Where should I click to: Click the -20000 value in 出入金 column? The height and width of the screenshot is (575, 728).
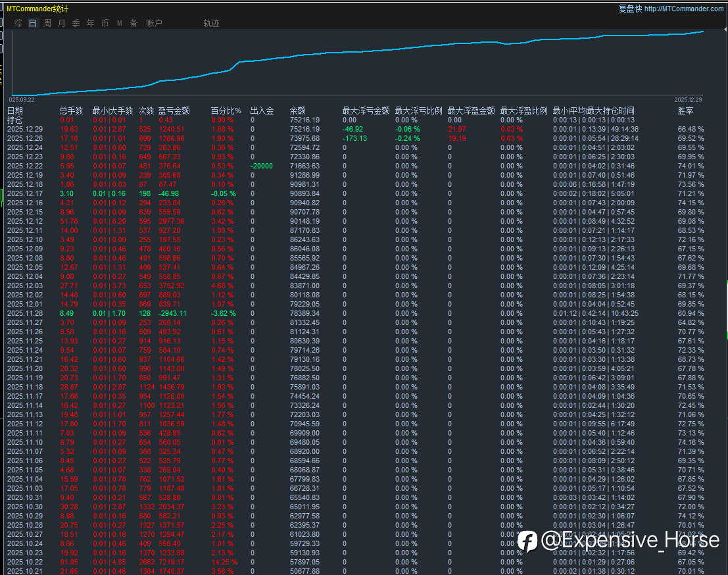261,166
